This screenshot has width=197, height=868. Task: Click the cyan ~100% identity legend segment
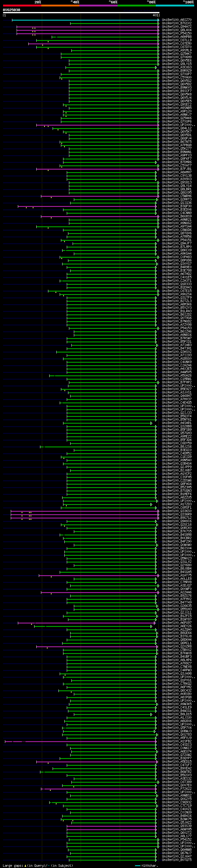175,6
